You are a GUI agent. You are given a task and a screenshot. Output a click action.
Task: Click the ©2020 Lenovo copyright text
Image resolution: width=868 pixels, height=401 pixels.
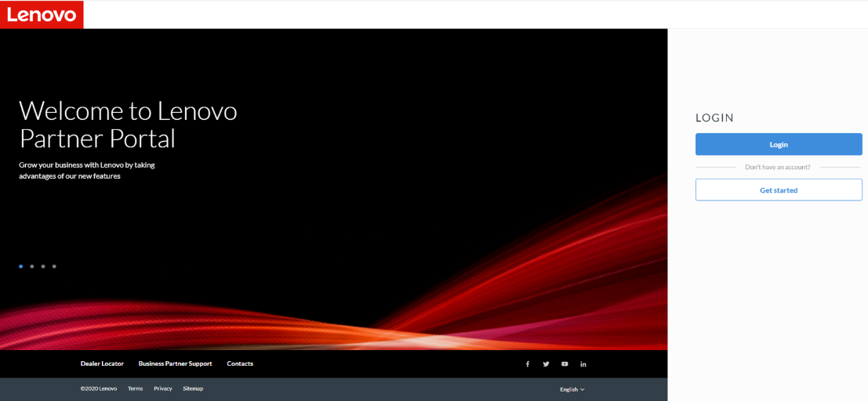point(99,388)
